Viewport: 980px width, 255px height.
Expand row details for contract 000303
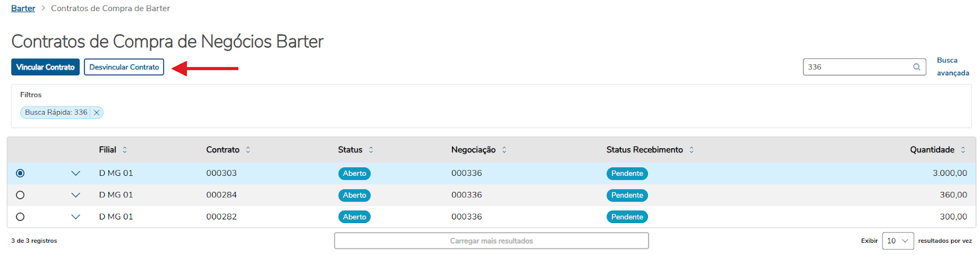point(76,173)
